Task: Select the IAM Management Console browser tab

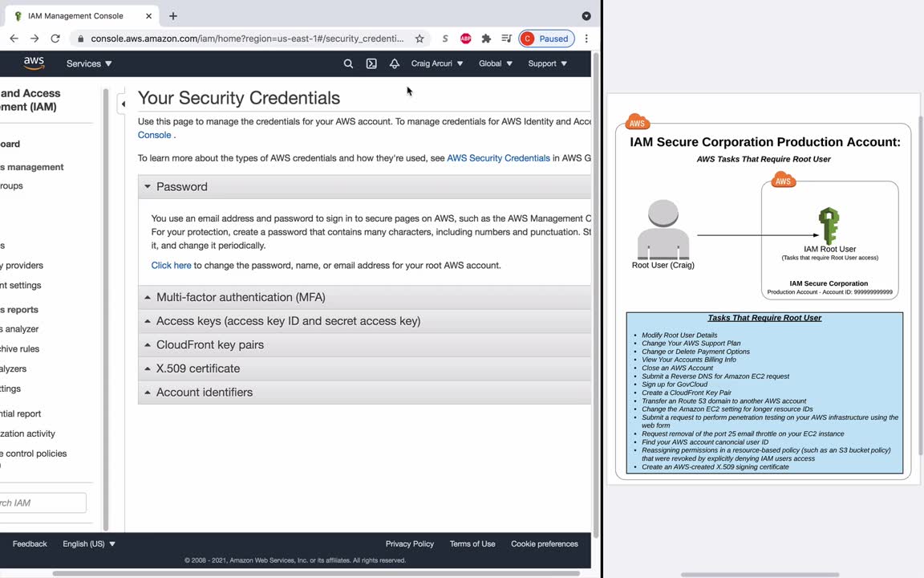Action: (x=83, y=16)
